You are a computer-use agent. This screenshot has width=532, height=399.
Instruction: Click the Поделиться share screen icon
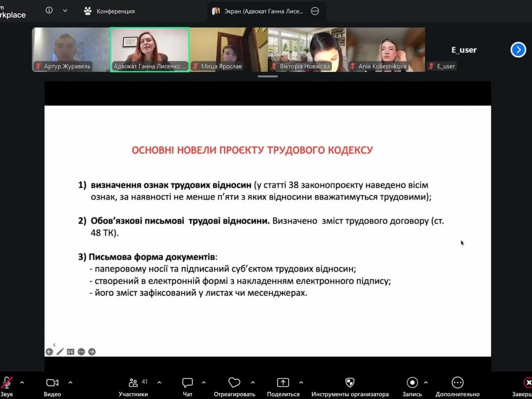pyautogui.click(x=283, y=383)
